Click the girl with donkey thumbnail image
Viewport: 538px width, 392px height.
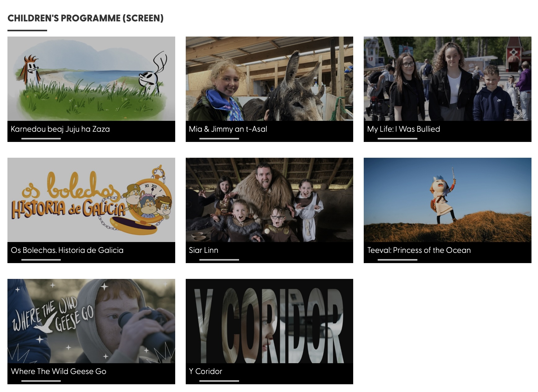click(x=269, y=79)
